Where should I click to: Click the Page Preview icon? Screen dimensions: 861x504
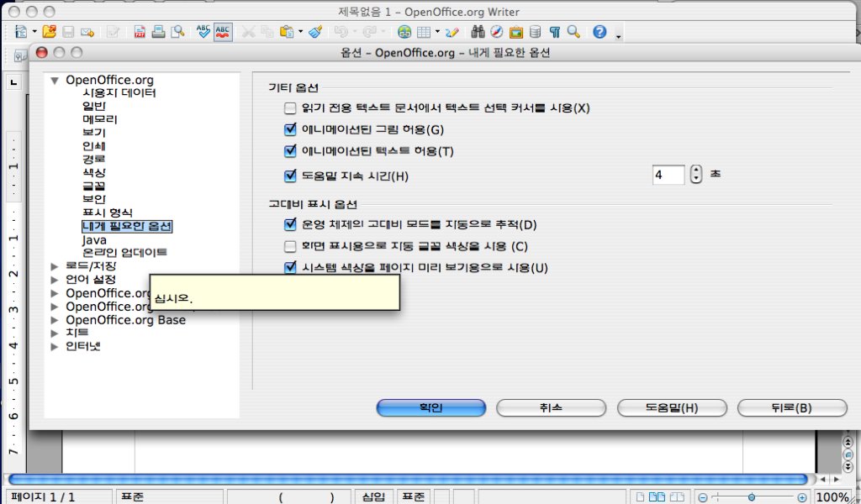click(x=177, y=32)
